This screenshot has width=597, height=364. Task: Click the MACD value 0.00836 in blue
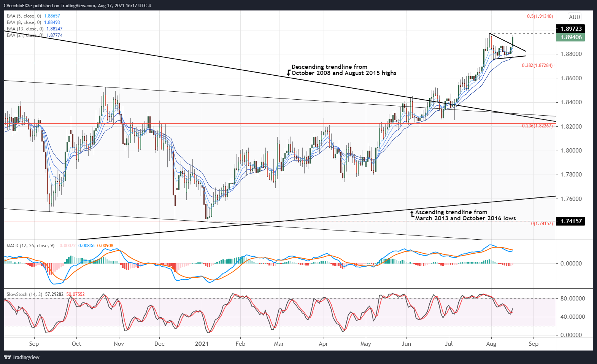coord(86,246)
